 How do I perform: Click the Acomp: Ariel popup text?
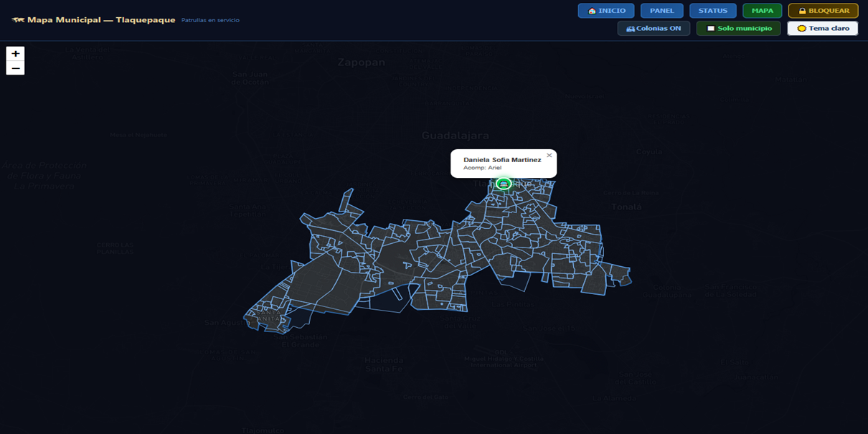(x=482, y=168)
